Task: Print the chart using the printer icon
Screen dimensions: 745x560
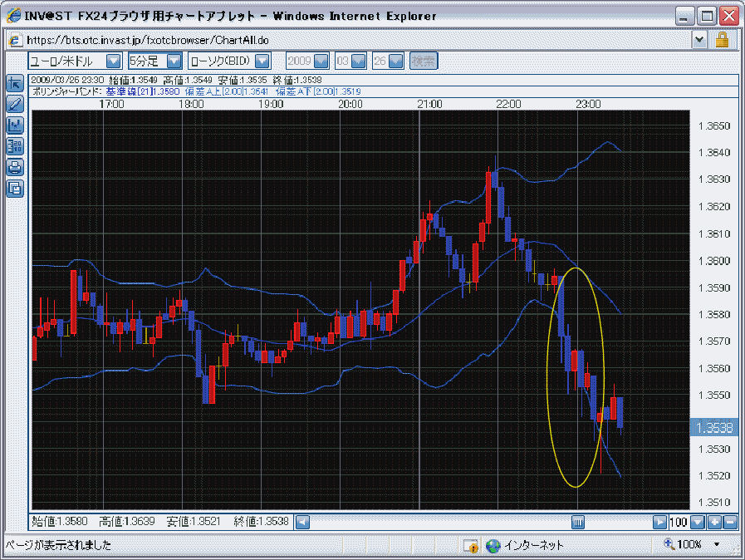Action: (14, 167)
